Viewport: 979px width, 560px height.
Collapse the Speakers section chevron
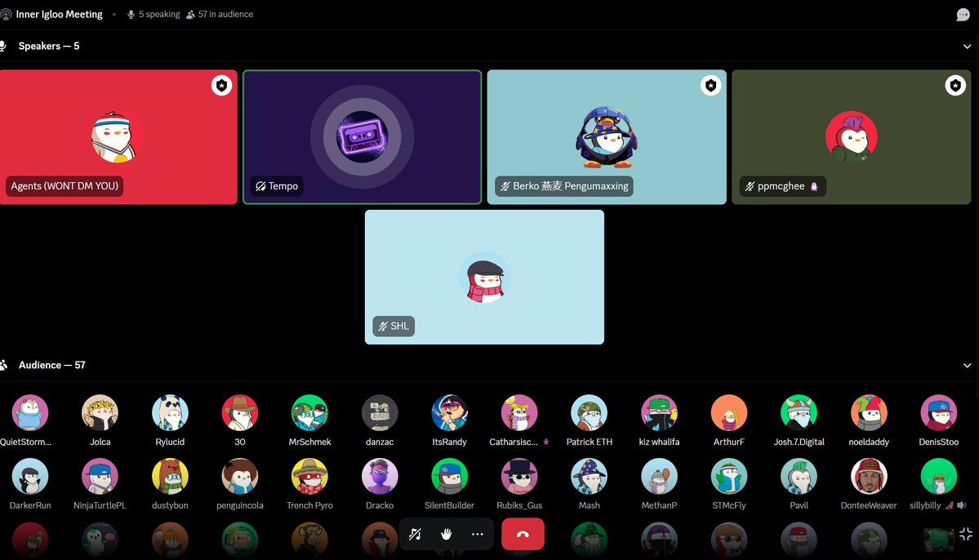coord(967,47)
